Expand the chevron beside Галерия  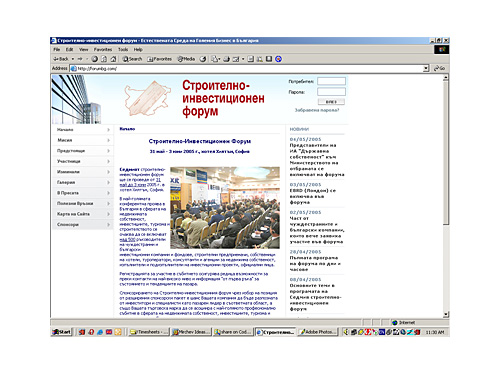tap(109, 182)
